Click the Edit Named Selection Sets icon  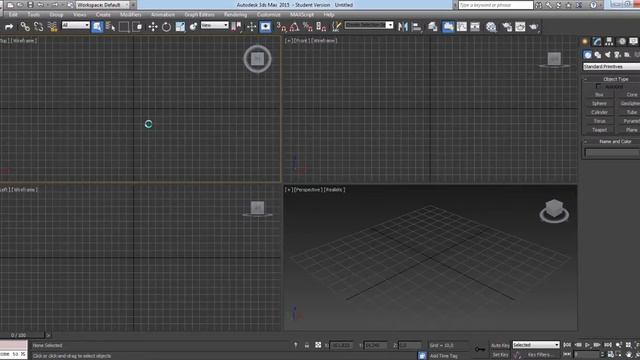336,27
